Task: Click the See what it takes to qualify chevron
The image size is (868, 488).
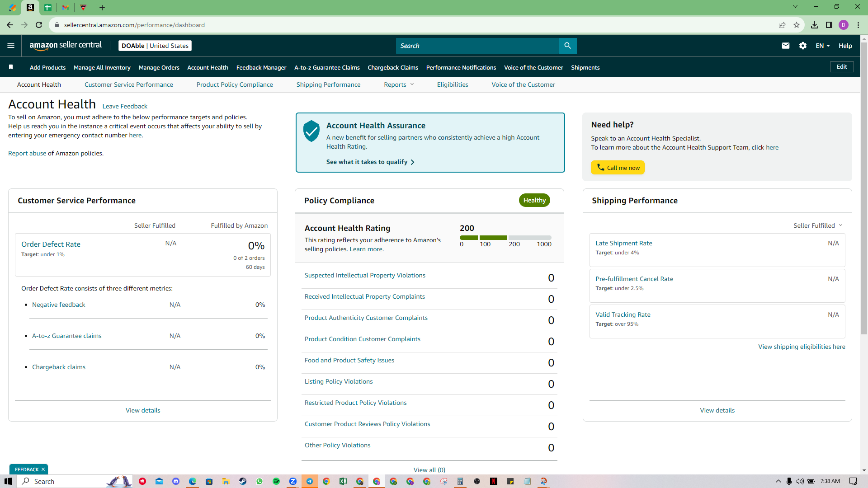Action: (412, 162)
